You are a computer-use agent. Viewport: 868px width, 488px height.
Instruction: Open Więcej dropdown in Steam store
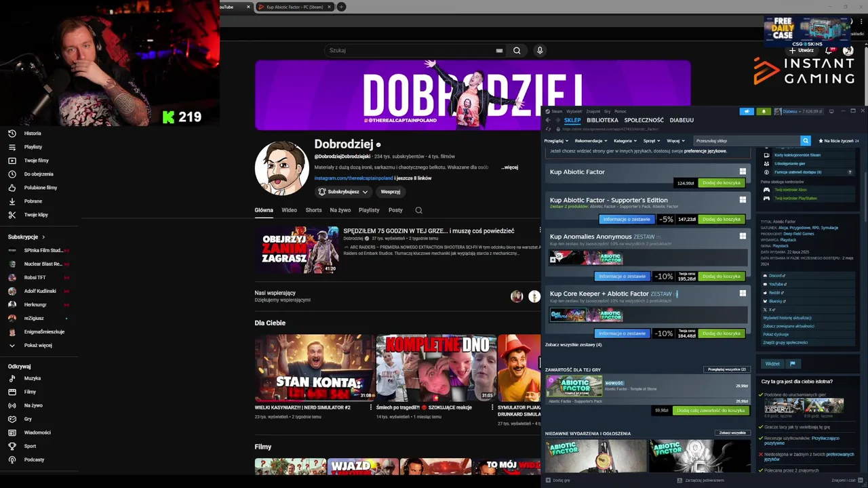675,141
